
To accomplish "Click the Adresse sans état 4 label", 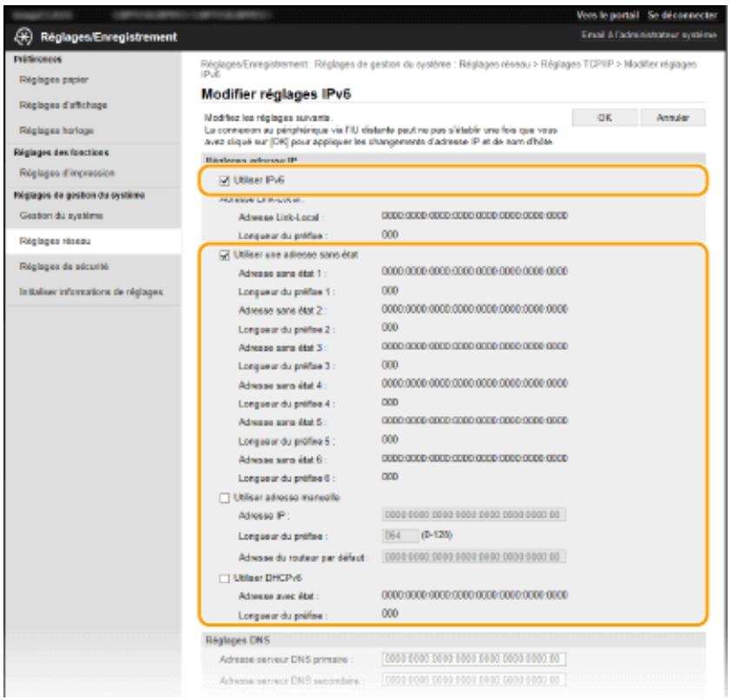I will pos(281,386).
